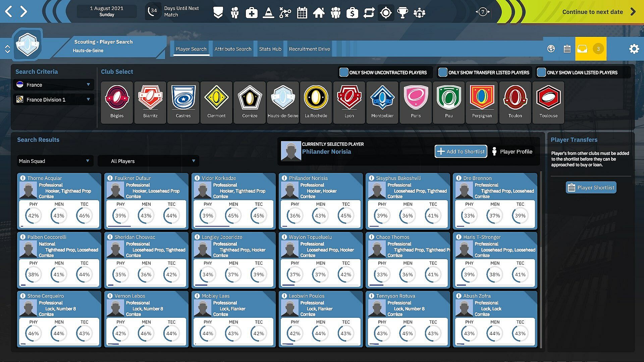Toggle Only Show Transfer Listed Players

[443, 72]
